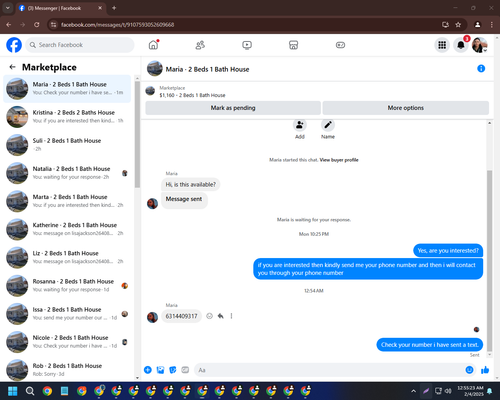
Task: Click the Add people icon
Action: coord(300,125)
